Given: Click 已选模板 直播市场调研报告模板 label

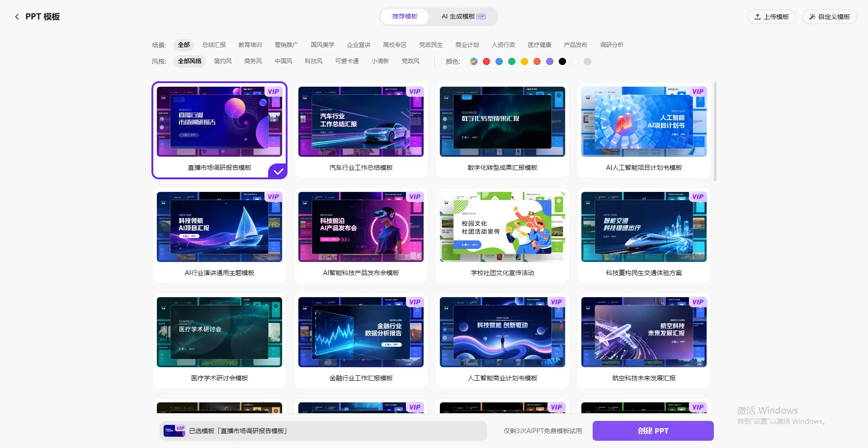Looking at the screenshot, I should click(238, 431).
